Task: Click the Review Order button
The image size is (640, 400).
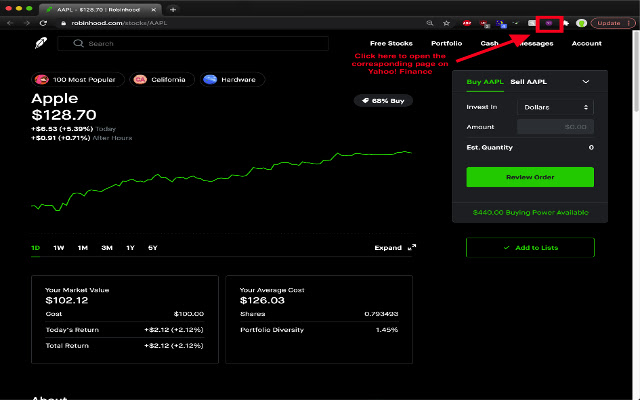Action: pos(530,177)
